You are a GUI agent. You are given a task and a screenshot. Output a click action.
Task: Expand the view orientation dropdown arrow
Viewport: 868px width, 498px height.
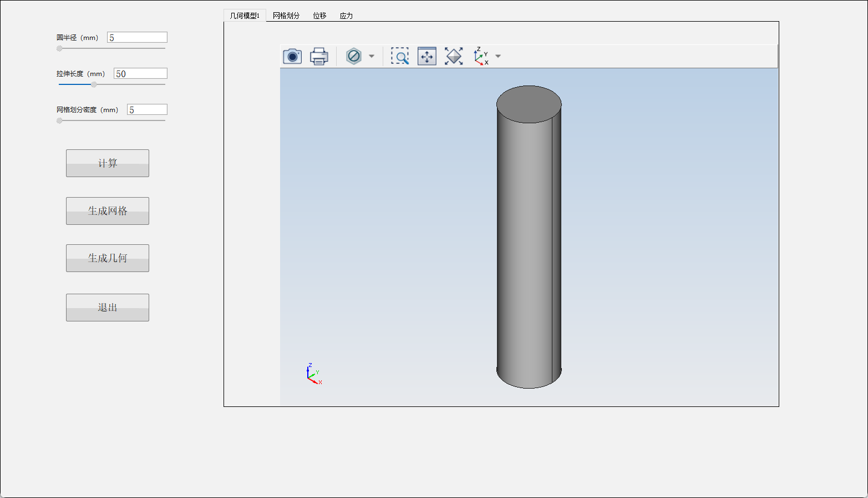[x=498, y=56]
